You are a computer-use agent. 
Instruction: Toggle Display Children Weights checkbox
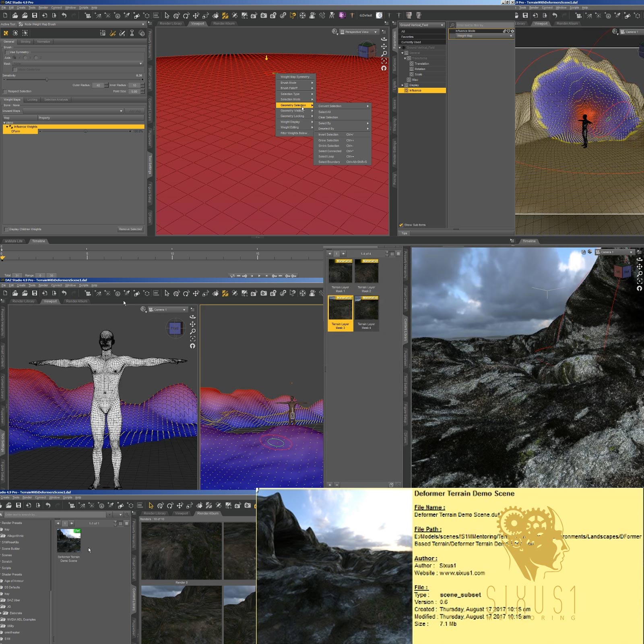(x=6, y=229)
